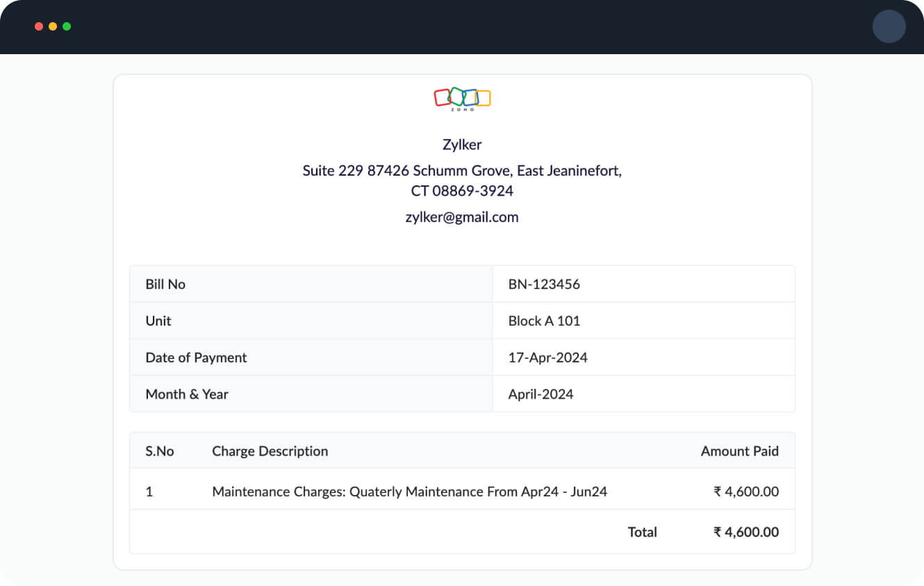Select the blue square in the Zoho logo
The image size is (924, 586).
(x=468, y=97)
